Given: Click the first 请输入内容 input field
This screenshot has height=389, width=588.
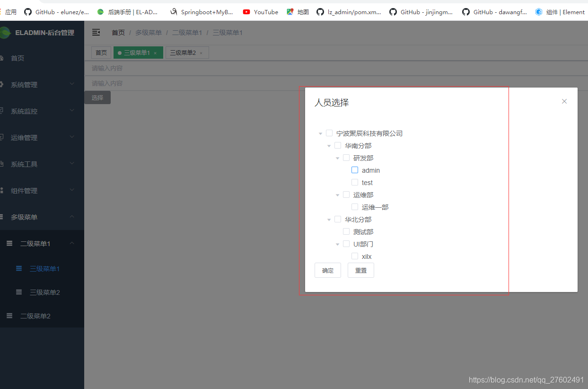Looking at the screenshot, I should click(336, 68).
